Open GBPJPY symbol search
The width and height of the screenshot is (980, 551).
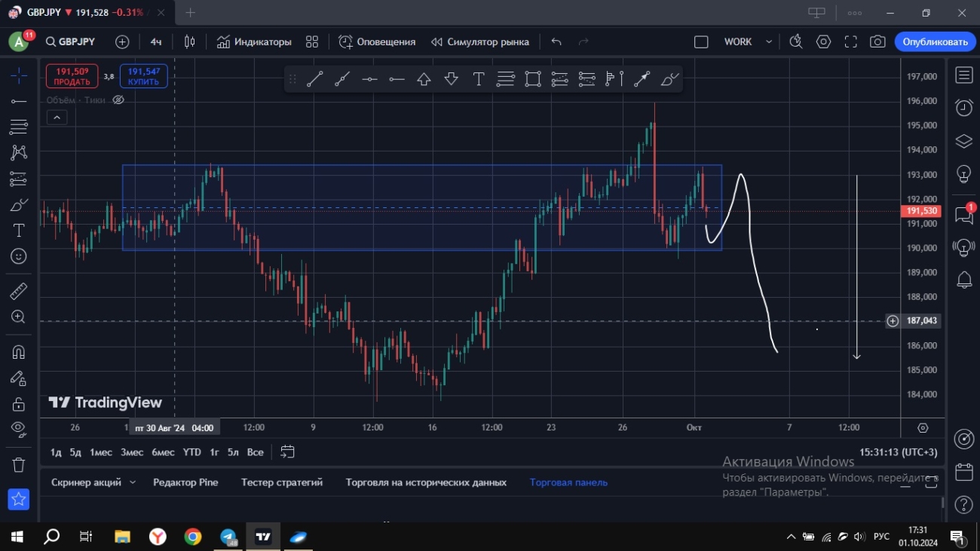[70, 41]
